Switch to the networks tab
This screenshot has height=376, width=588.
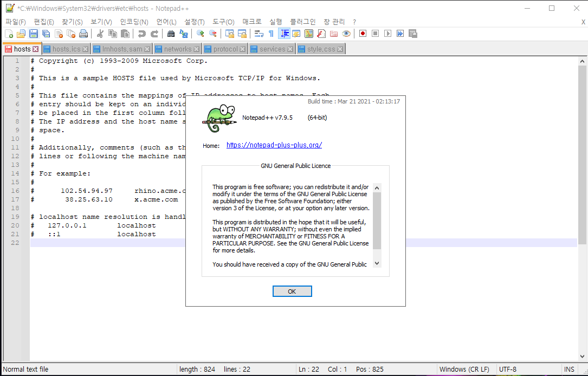pos(177,49)
